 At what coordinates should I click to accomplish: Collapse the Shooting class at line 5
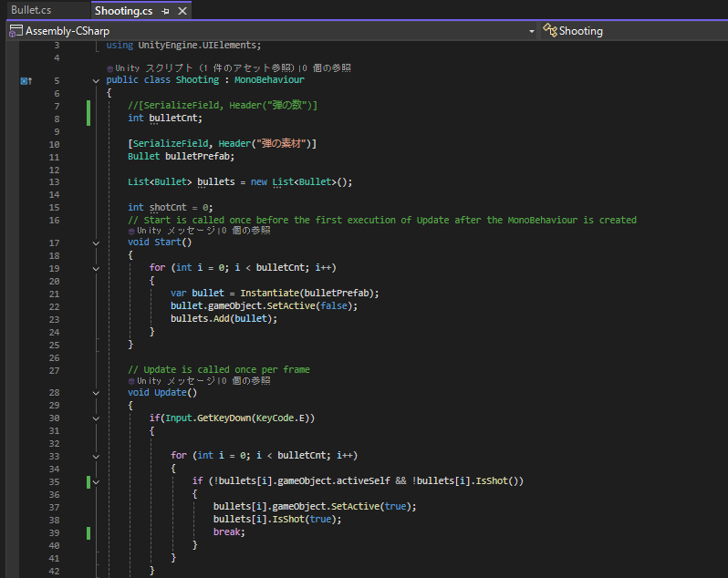coord(96,81)
